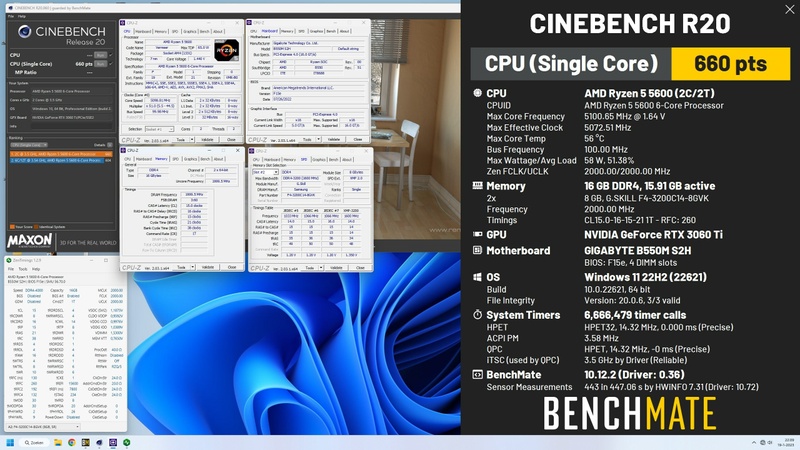Click Validate in the CPU-Z SPD window
This screenshot has width=800, height=450.
(336, 267)
